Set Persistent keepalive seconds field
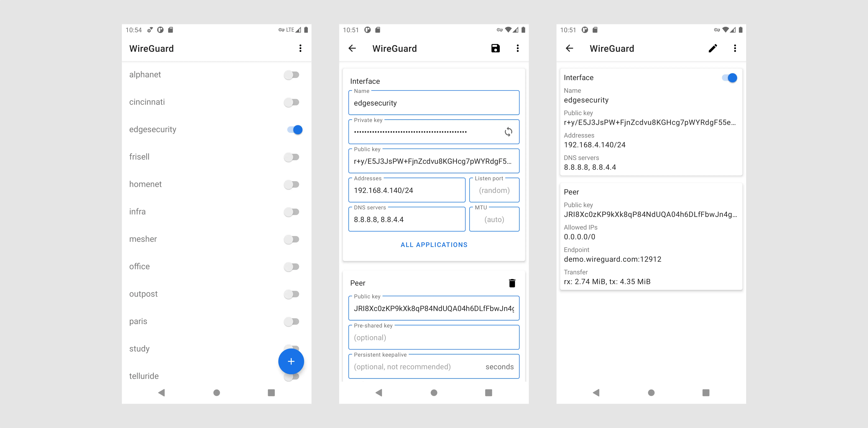Screen dimensions: 868x428 434,366
